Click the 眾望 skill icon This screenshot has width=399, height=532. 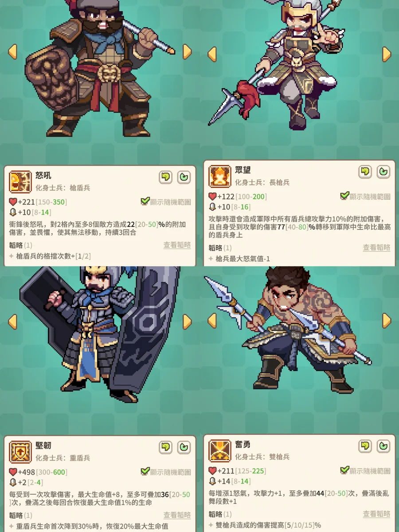[219, 176]
